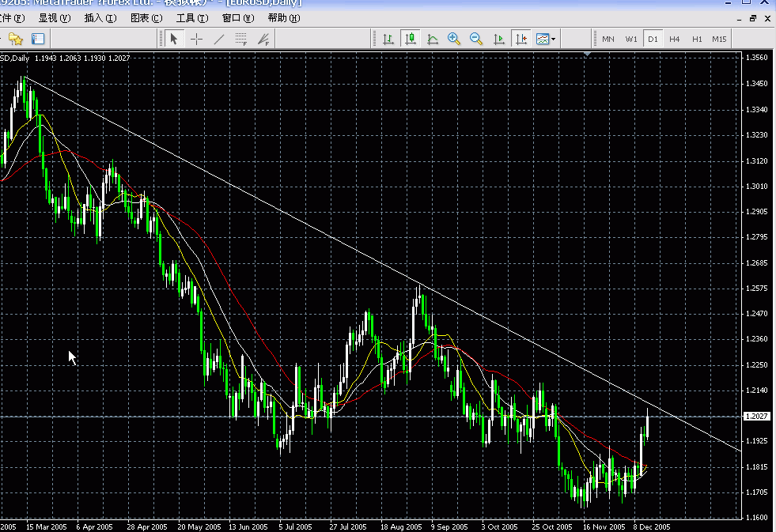Open the 图表(C) Charts menu
Screen dimensions: 776x532
[146, 18]
